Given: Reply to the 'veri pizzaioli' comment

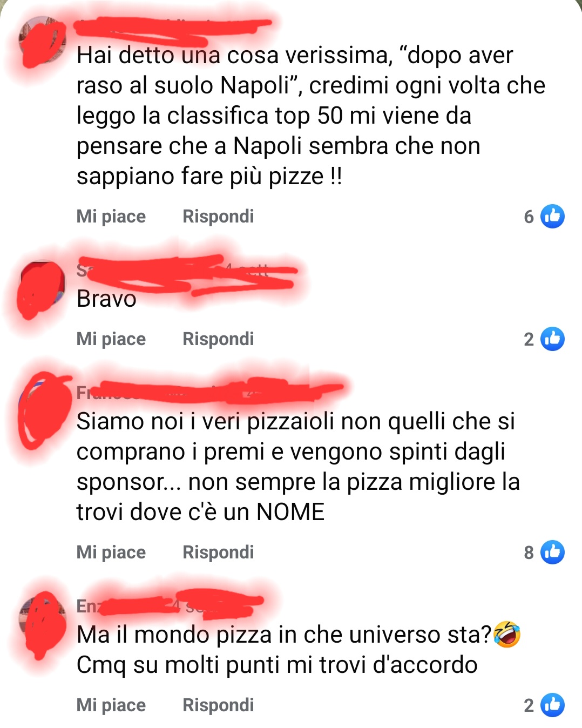Looking at the screenshot, I should coord(218,552).
